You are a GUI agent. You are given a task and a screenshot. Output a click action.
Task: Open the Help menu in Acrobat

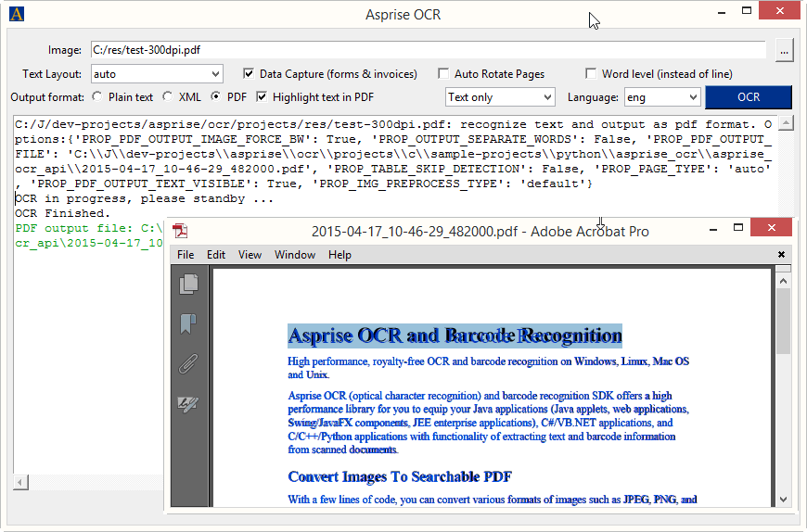(x=339, y=255)
